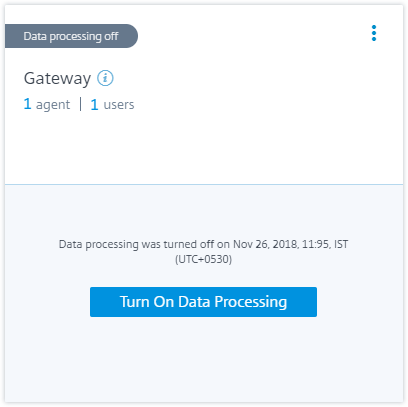This screenshot has height=407, width=408.
Task: Click the blue number 1 before agent
Action: click(x=27, y=104)
